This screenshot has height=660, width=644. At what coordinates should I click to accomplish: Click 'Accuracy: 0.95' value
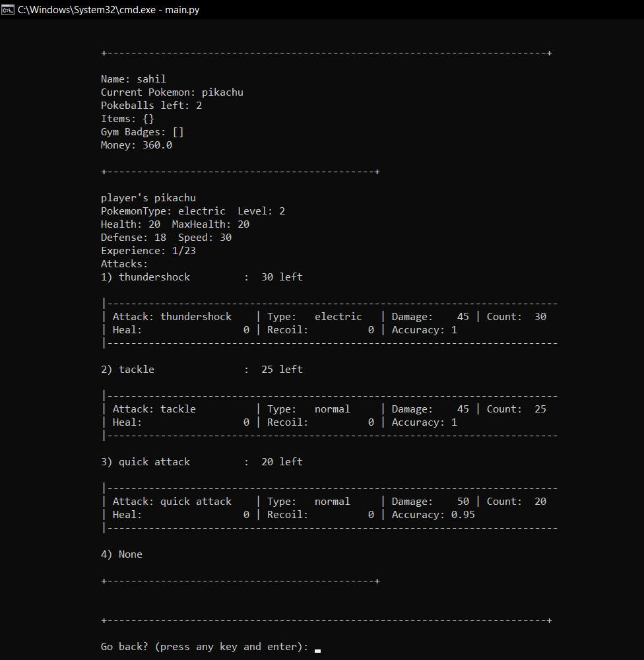pyautogui.click(x=433, y=515)
